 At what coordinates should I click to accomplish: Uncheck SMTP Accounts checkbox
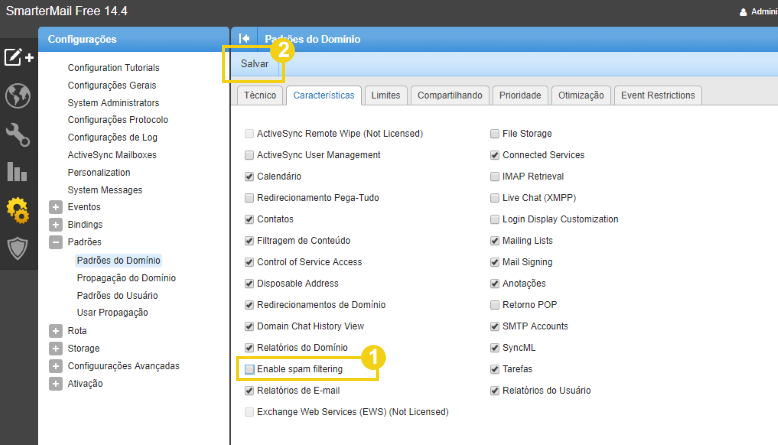(x=495, y=326)
